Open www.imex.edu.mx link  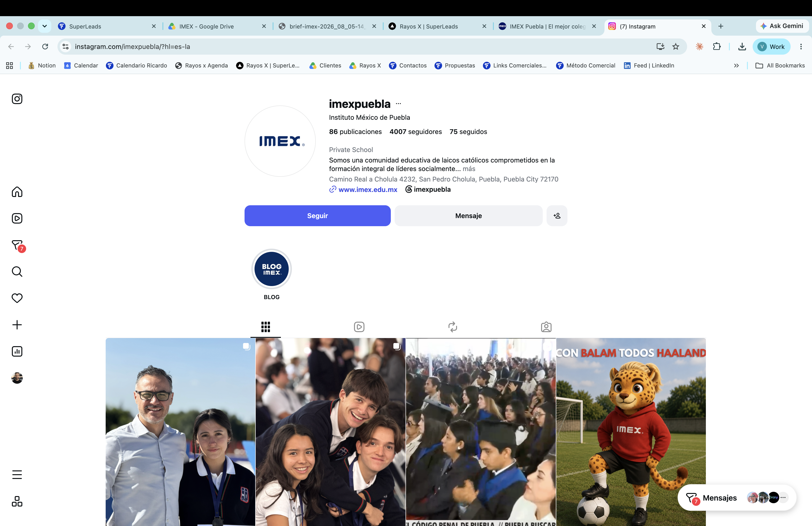(368, 189)
